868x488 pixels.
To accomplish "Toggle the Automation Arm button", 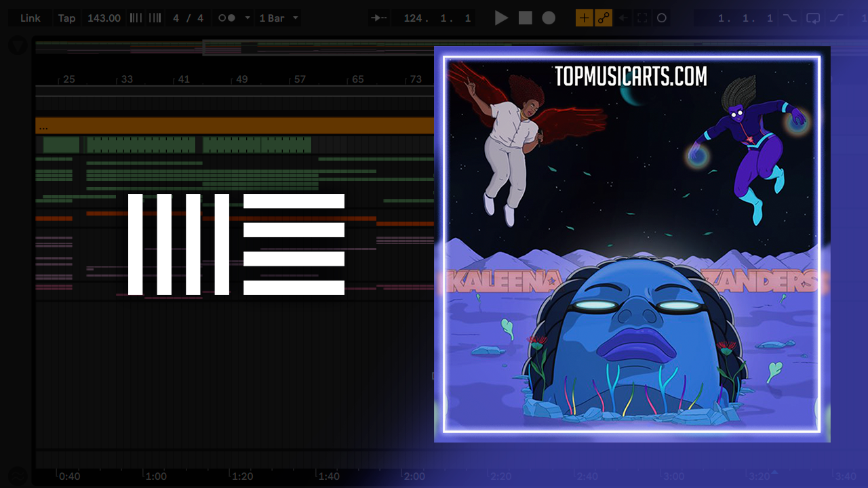I will coord(603,18).
